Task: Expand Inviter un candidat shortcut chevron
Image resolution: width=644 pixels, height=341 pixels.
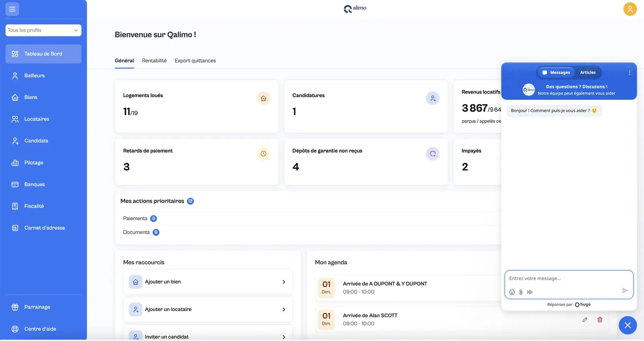Action: tap(284, 337)
